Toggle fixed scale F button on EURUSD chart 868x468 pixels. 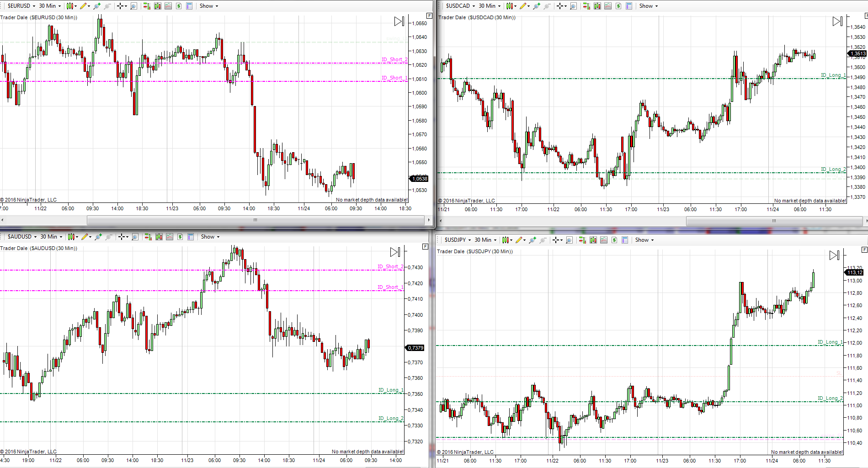point(429,16)
